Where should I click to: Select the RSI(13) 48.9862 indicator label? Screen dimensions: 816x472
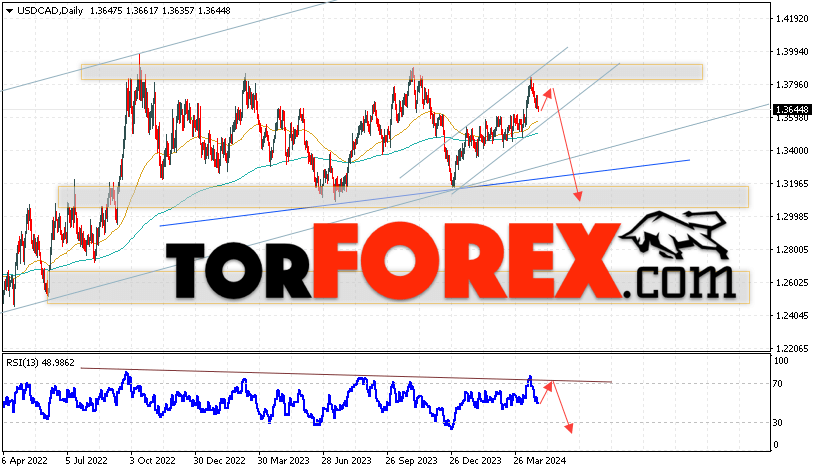click(x=41, y=363)
